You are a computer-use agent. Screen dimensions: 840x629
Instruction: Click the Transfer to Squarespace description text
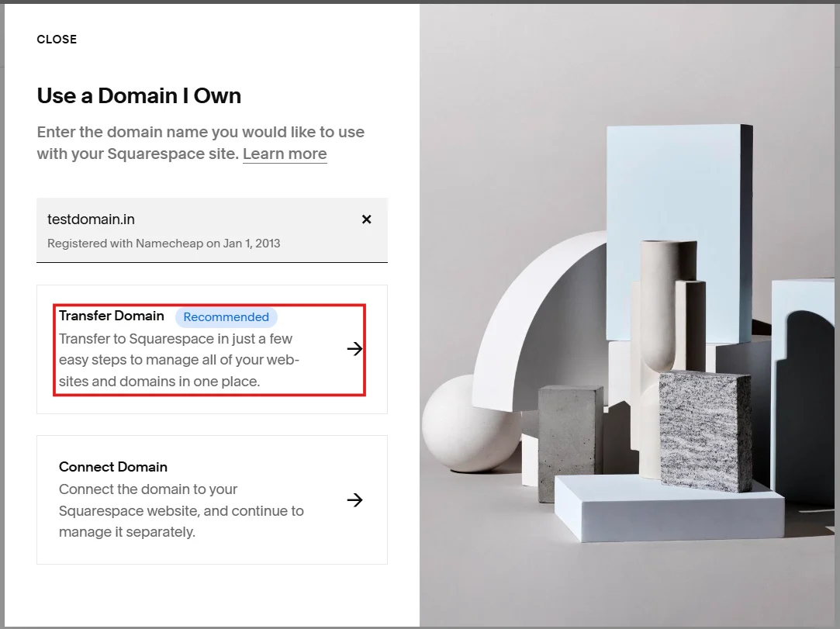(x=178, y=359)
